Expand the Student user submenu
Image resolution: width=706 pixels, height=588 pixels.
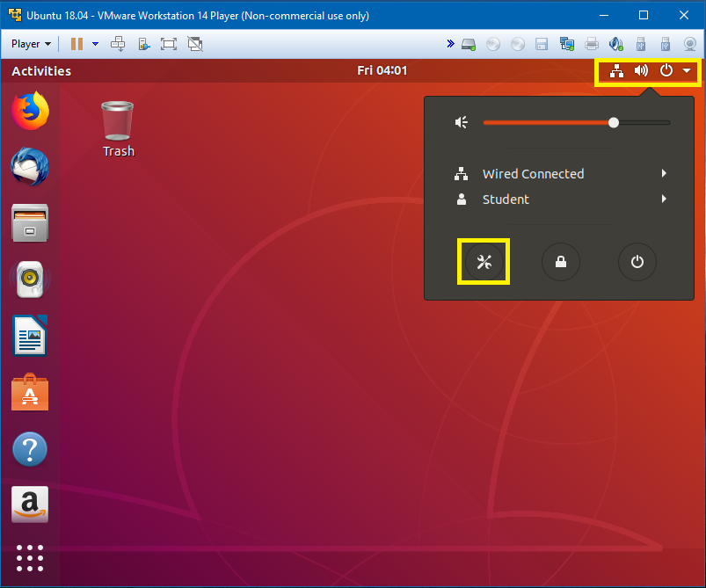pyautogui.click(x=560, y=199)
